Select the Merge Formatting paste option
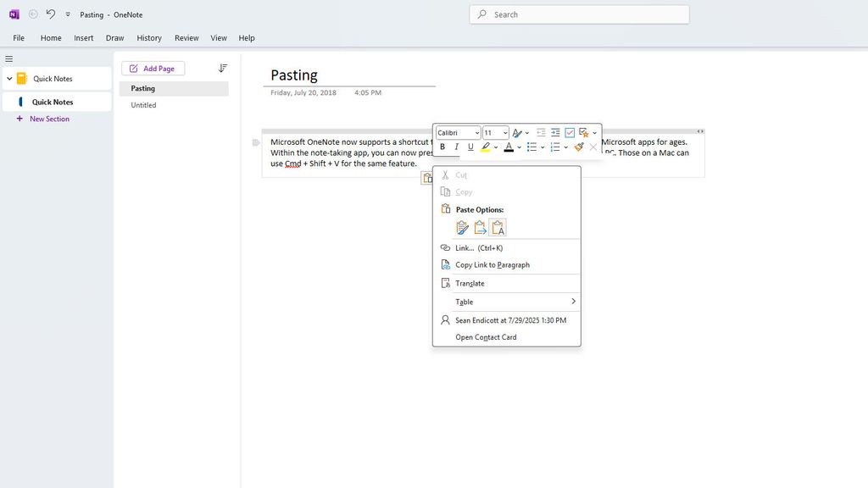 480,227
